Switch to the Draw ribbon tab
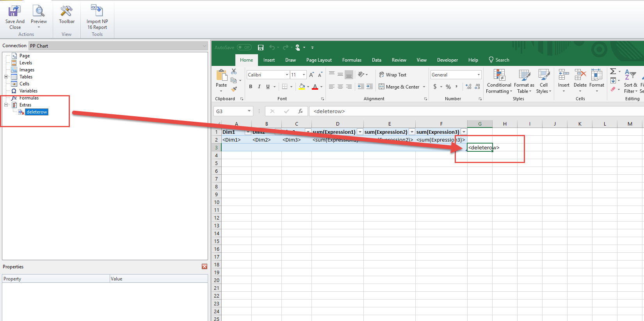 [290, 60]
